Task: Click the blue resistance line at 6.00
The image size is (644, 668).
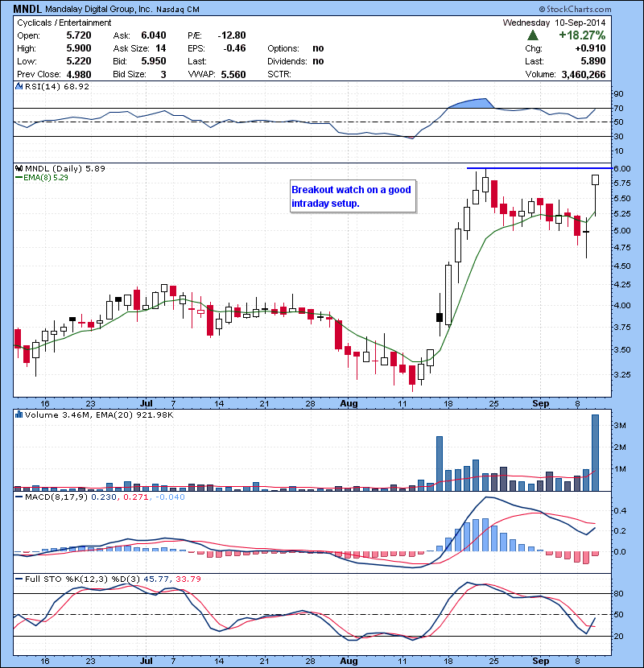Action: (x=539, y=168)
